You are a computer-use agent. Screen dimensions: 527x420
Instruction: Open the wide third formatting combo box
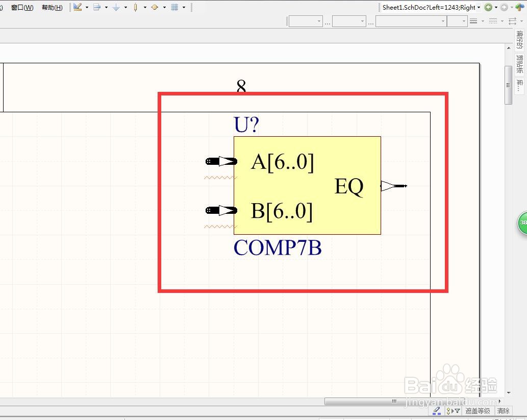click(411, 21)
